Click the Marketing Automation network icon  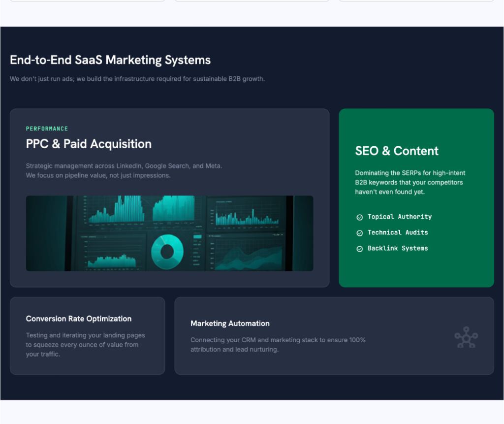pyautogui.click(x=466, y=337)
